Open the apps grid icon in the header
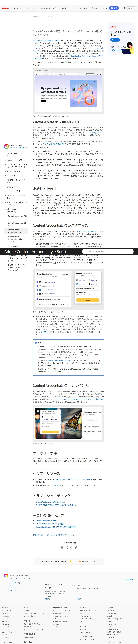 (x=124, y=8)
